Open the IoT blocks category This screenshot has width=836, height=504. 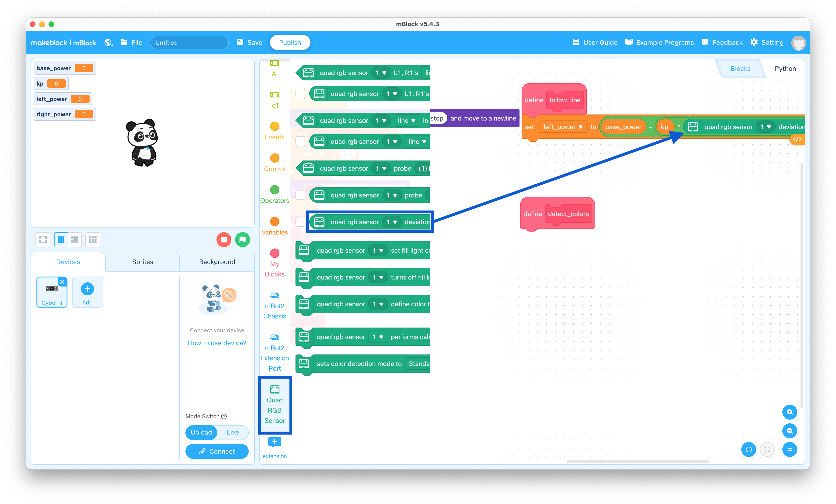(x=275, y=100)
